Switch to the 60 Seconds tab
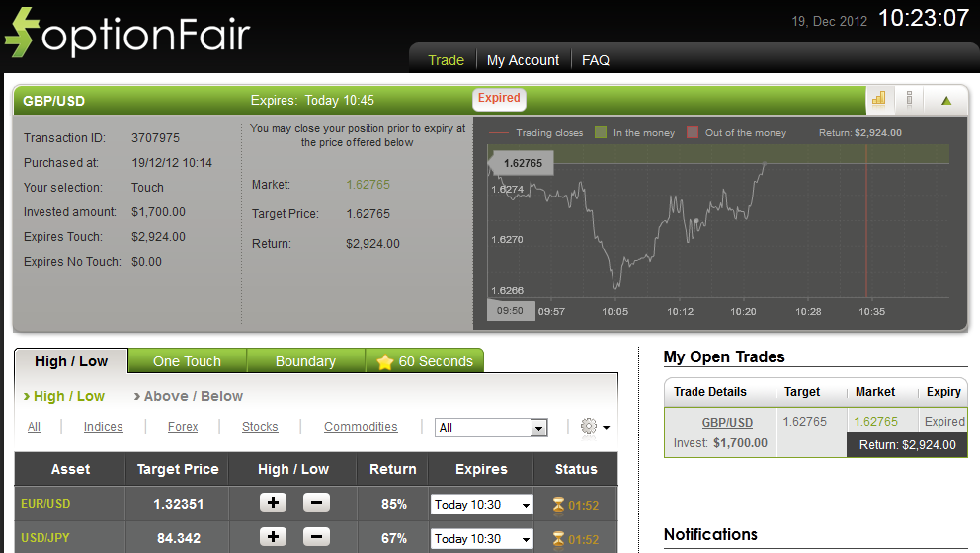 coord(425,361)
